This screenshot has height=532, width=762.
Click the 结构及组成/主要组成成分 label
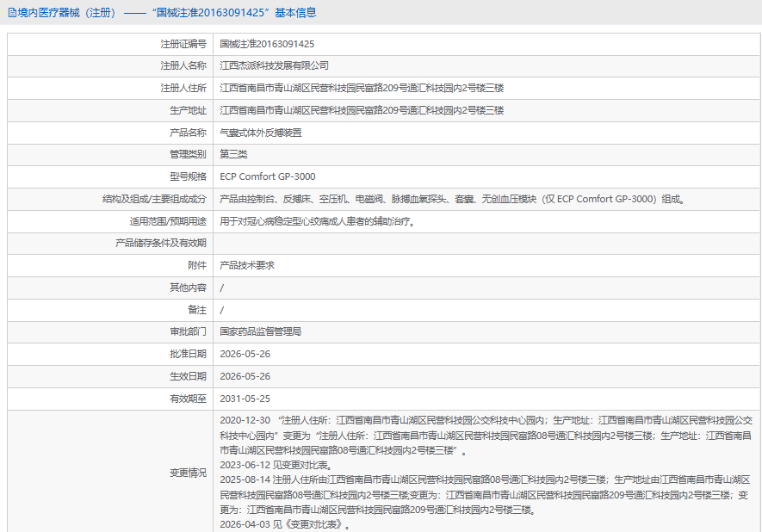tap(154, 199)
